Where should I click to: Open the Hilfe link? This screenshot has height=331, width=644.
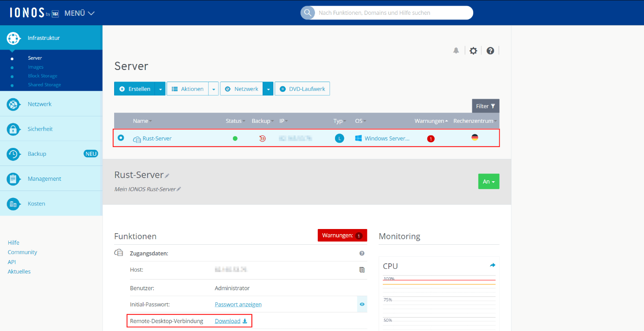point(13,242)
